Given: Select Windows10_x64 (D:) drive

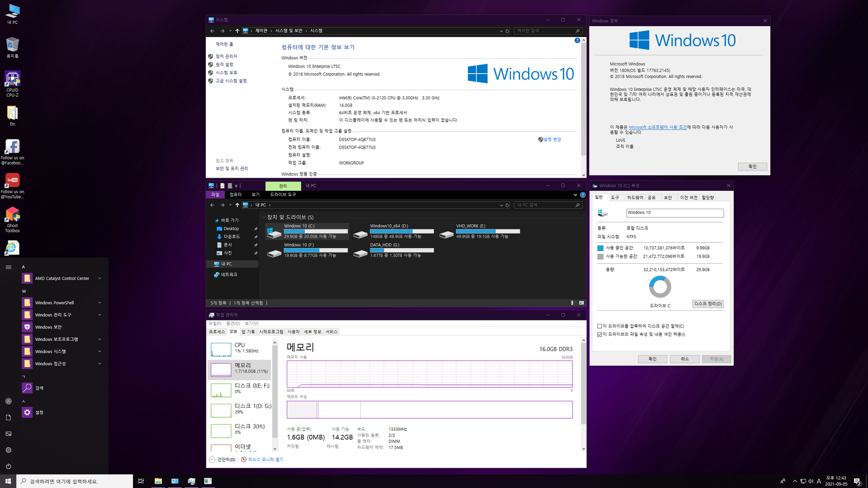Looking at the screenshot, I should (393, 231).
